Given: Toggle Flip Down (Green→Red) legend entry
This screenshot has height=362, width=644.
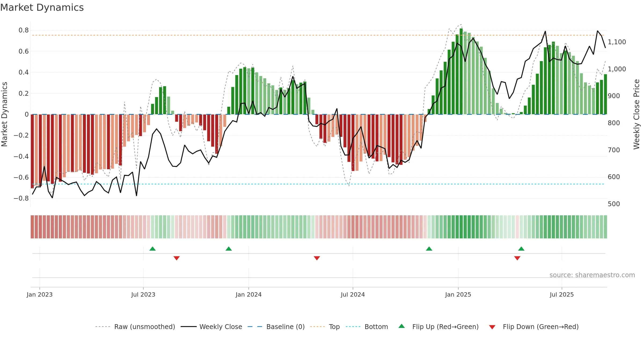Looking at the screenshot, I should click(x=534, y=327).
